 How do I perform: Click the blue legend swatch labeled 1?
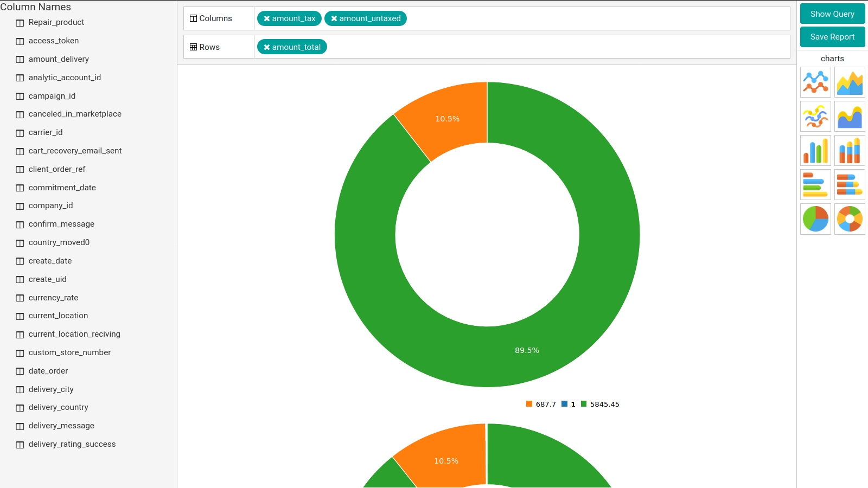pos(565,404)
